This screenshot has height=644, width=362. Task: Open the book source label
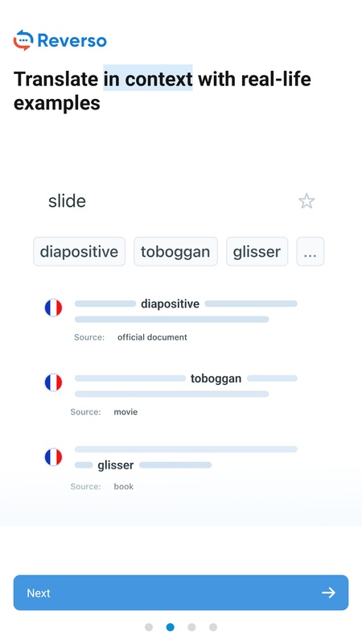coord(124,487)
